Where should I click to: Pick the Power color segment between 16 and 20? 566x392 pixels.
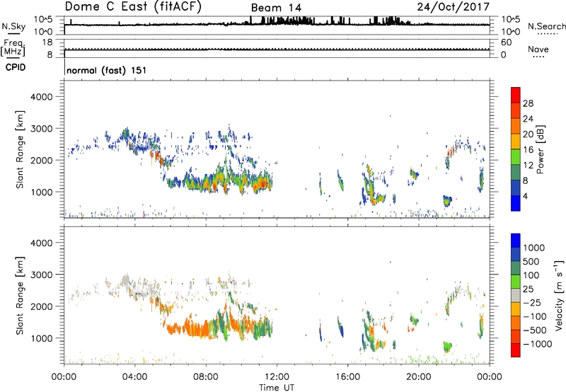coord(516,142)
